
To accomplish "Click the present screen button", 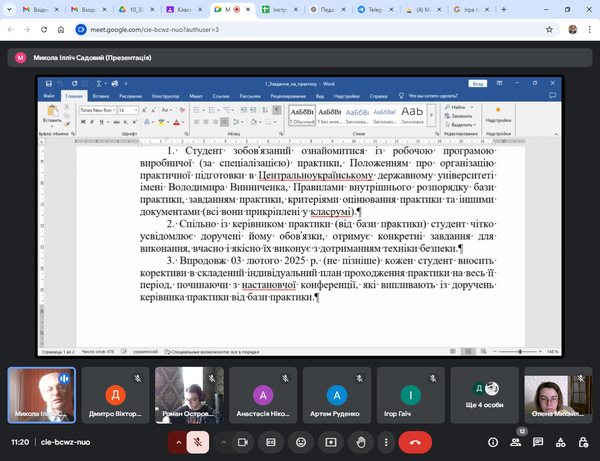I will point(331,441).
